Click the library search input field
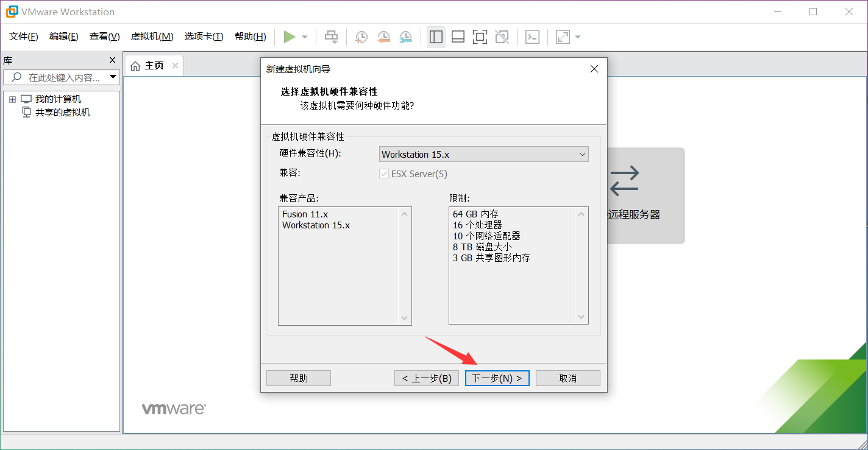 click(61, 77)
